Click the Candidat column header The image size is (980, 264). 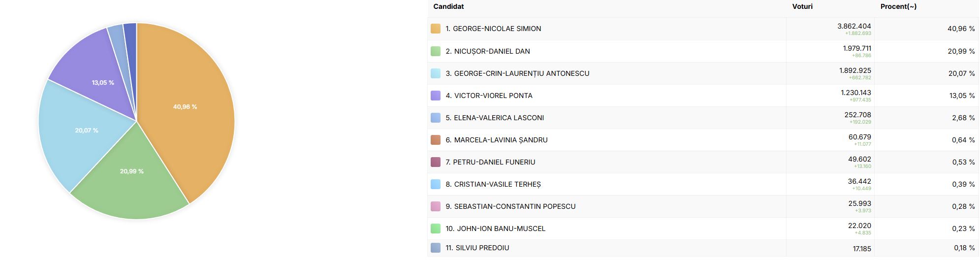448,6
